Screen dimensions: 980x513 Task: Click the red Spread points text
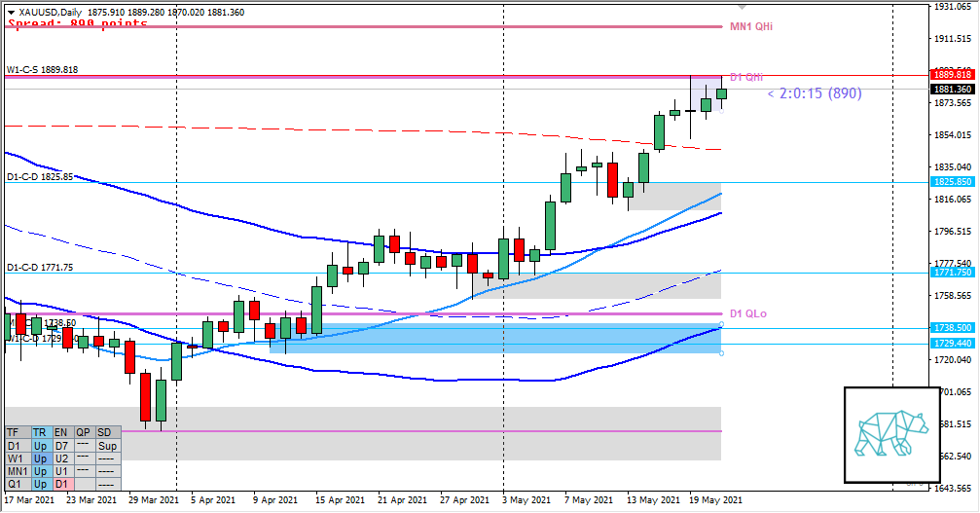click(77, 23)
